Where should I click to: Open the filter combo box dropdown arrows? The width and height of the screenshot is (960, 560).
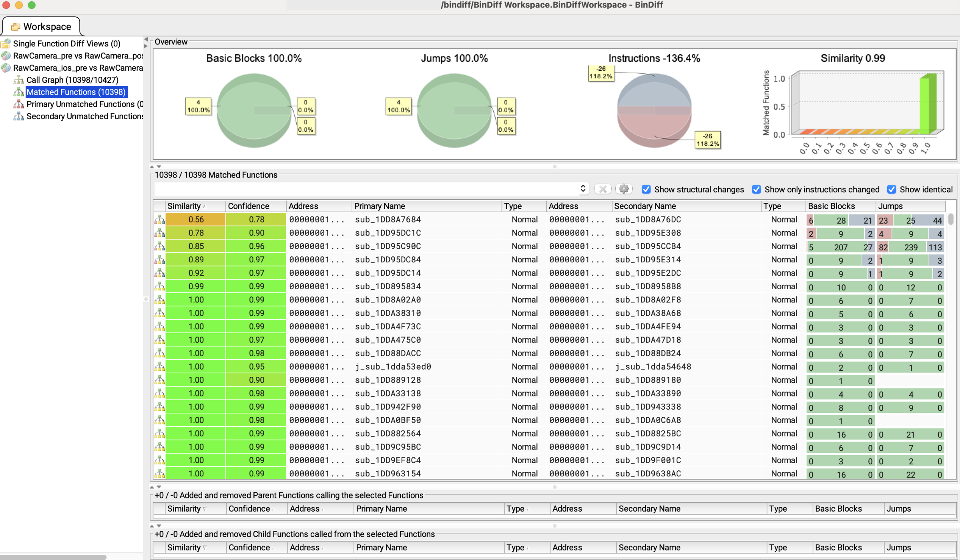click(583, 189)
